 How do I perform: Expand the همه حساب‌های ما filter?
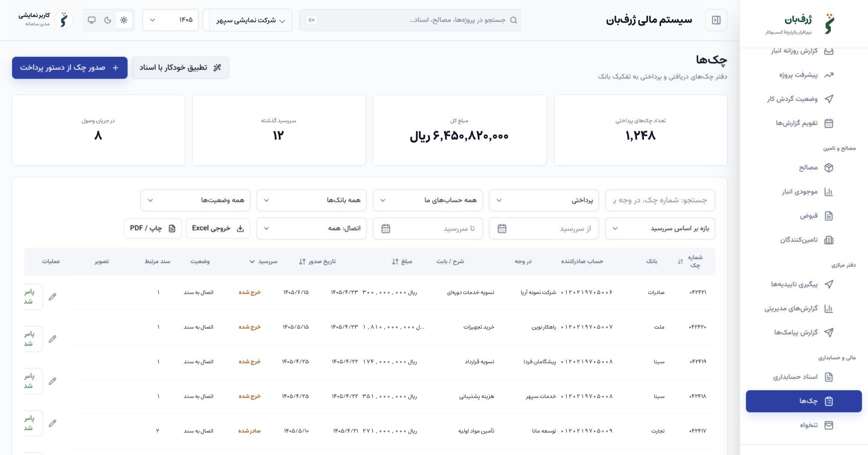[x=428, y=200]
